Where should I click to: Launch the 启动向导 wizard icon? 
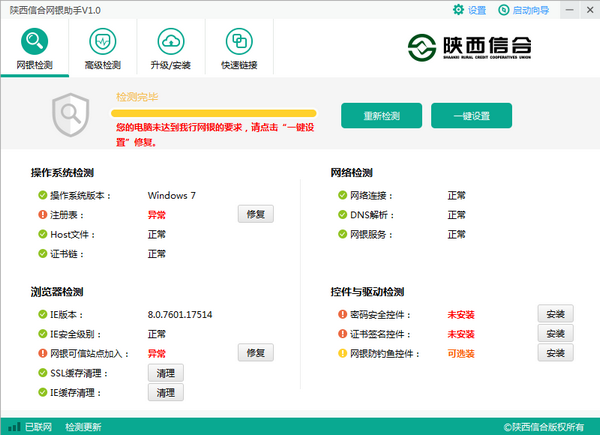[x=502, y=10]
